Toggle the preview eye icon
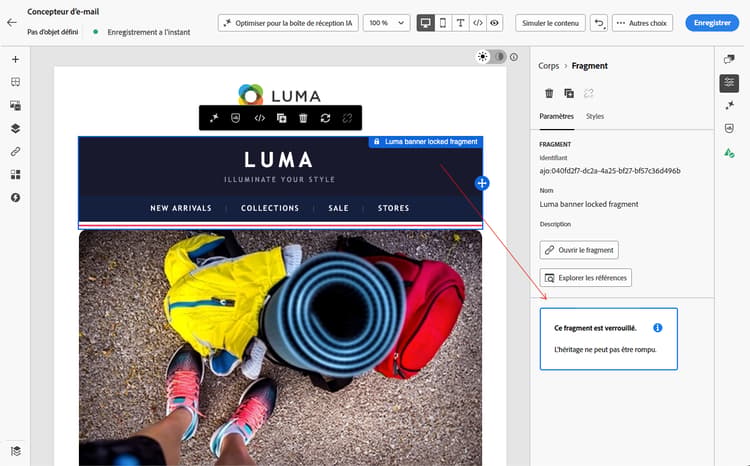This screenshot has width=750, height=466. click(494, 22)
